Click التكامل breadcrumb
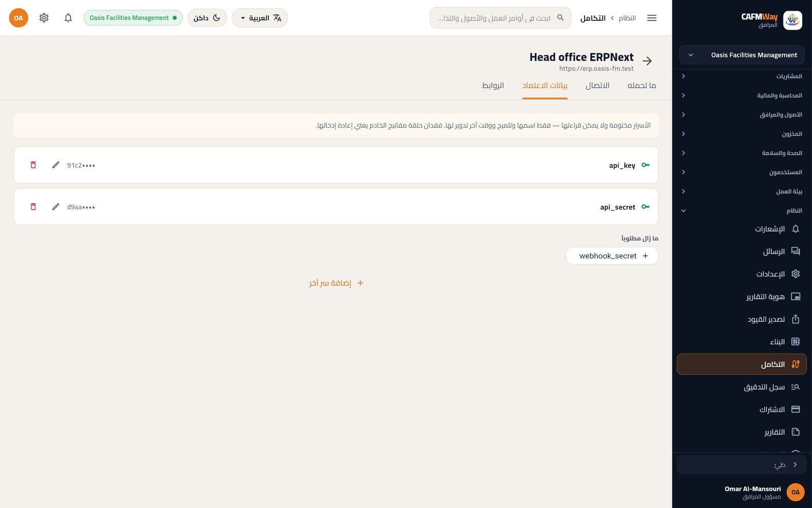Viewport: 812px width, 508px height. click(x=593, y=18)
